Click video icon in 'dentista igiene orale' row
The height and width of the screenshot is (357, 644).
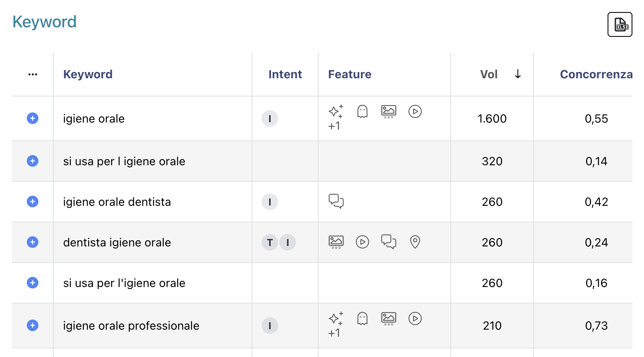[x=363, y=242]
